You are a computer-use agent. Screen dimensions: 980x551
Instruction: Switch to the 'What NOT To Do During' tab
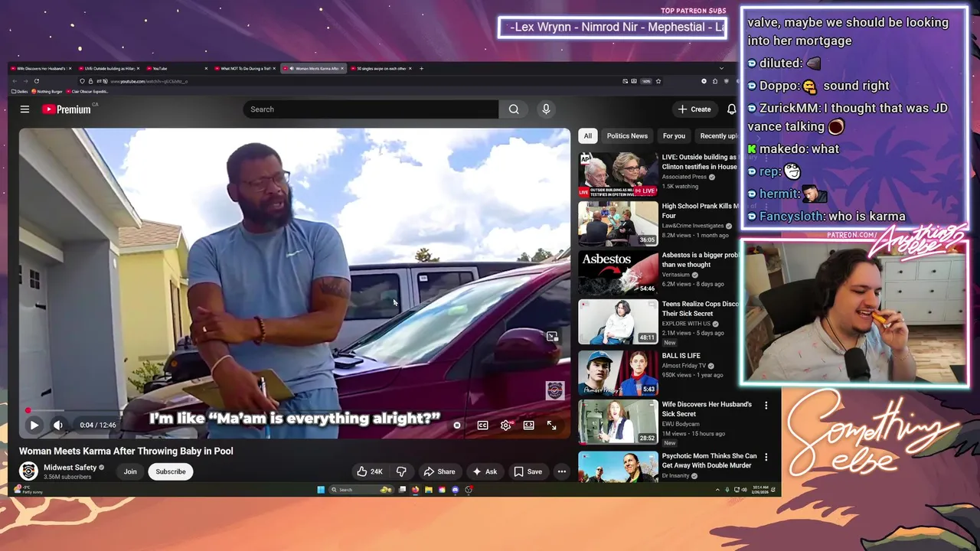[247, 68]
